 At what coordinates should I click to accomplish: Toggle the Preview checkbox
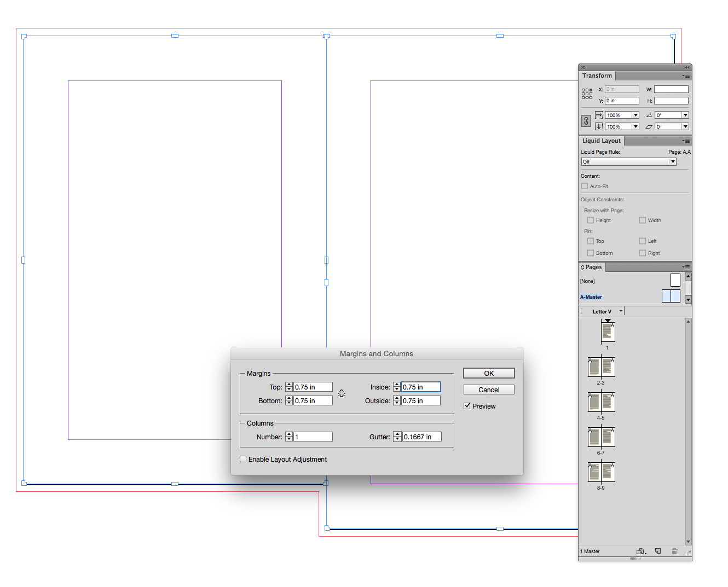pos(467,406)
